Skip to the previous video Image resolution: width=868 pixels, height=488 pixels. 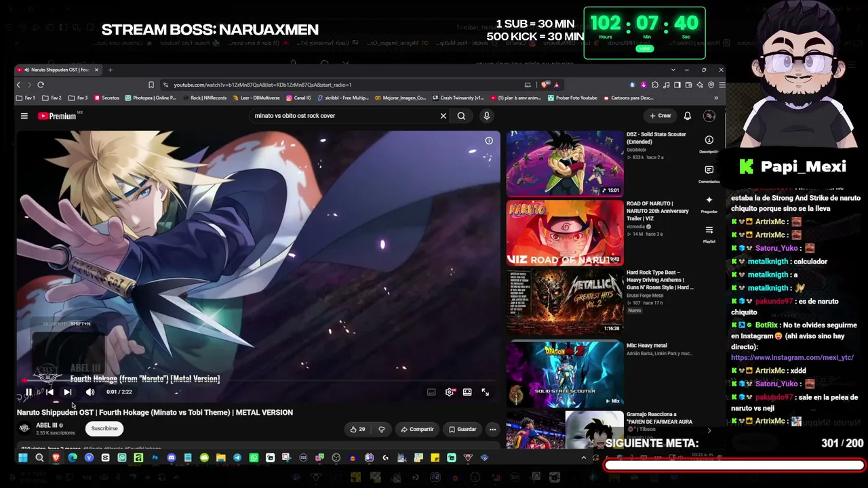click(49, 392)
